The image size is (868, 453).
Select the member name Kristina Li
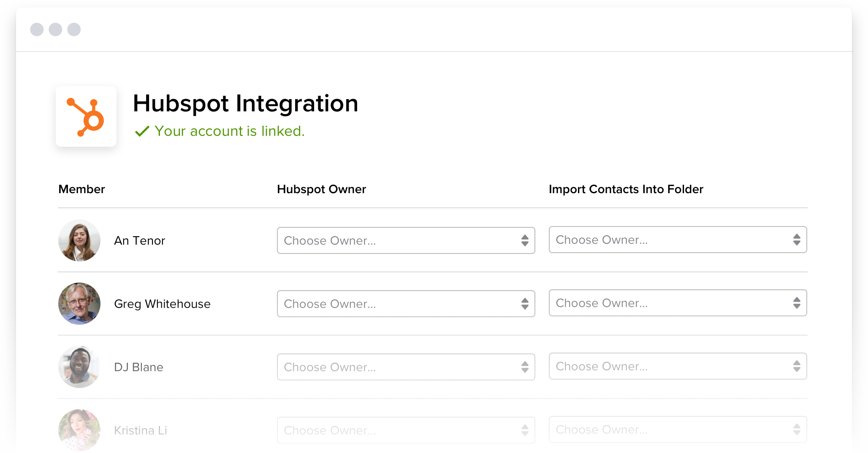(141, 430)
